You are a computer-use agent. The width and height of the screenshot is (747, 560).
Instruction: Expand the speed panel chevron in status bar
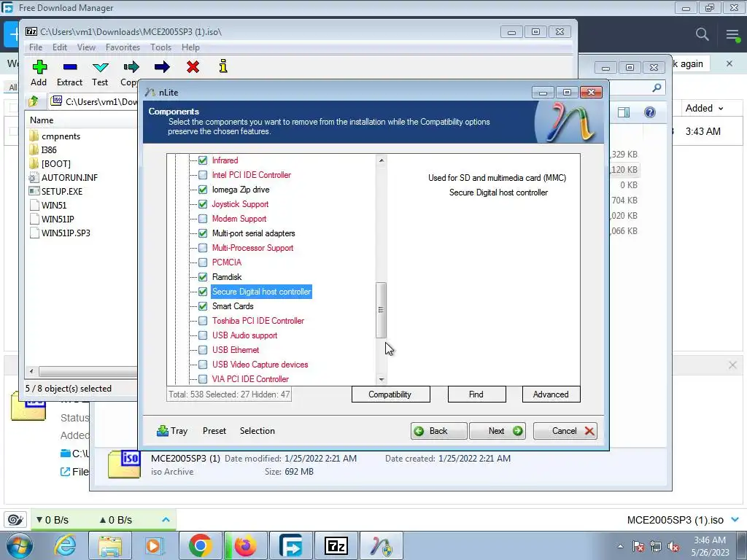[166, 519]
